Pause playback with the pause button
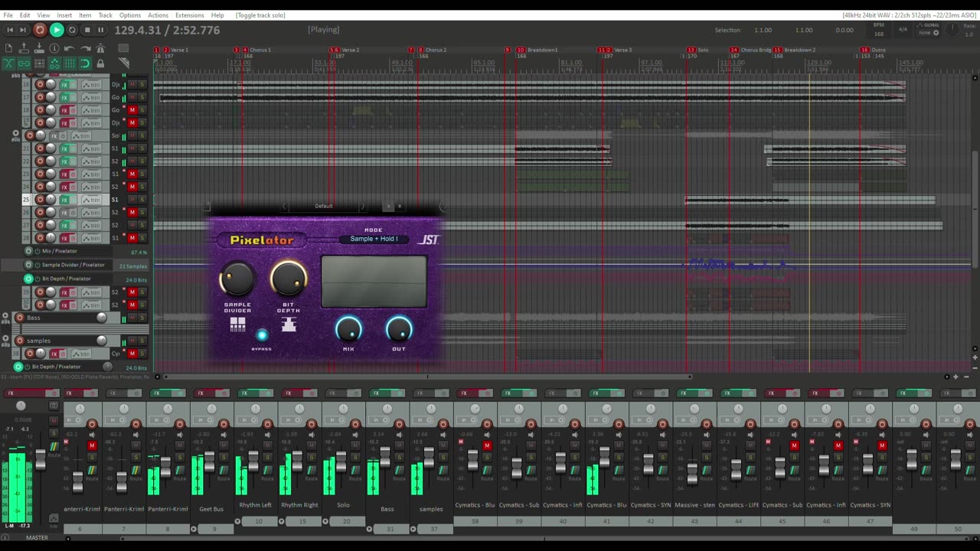The image size is (980, 551). pyautogui.click(x=100, y=30)
